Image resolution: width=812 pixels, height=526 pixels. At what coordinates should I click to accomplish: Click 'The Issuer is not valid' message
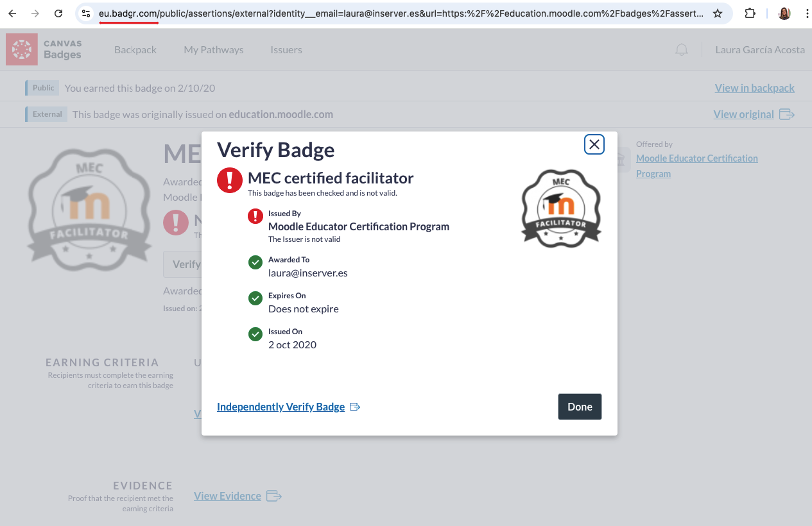coord(304,239)
